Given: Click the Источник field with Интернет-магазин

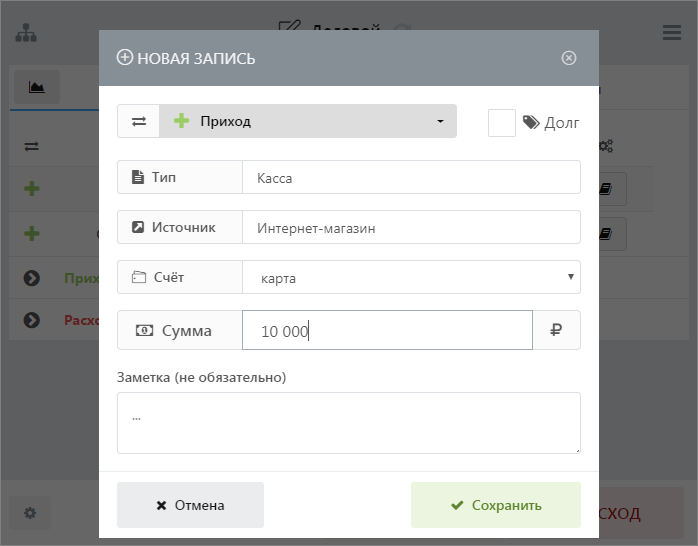Looking at the screenshot, I should [410, 227].
